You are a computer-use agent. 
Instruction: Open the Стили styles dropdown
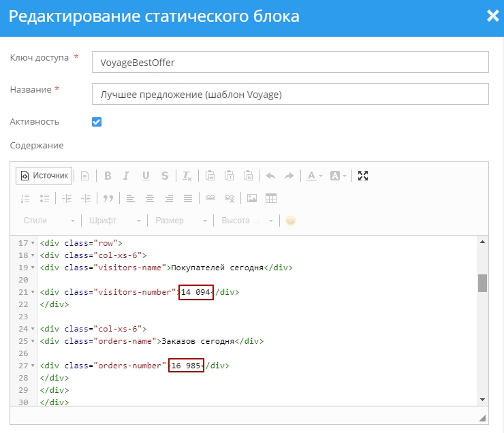point(49,221)
